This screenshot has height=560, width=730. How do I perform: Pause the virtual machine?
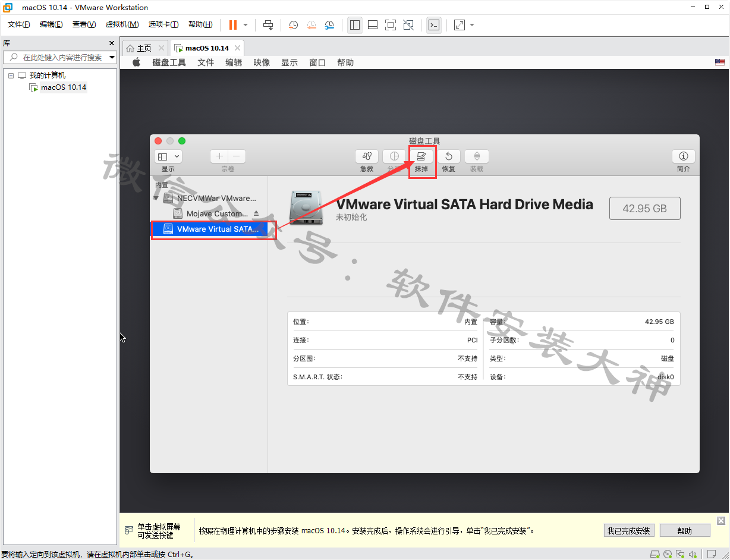(x=233, y=25)
